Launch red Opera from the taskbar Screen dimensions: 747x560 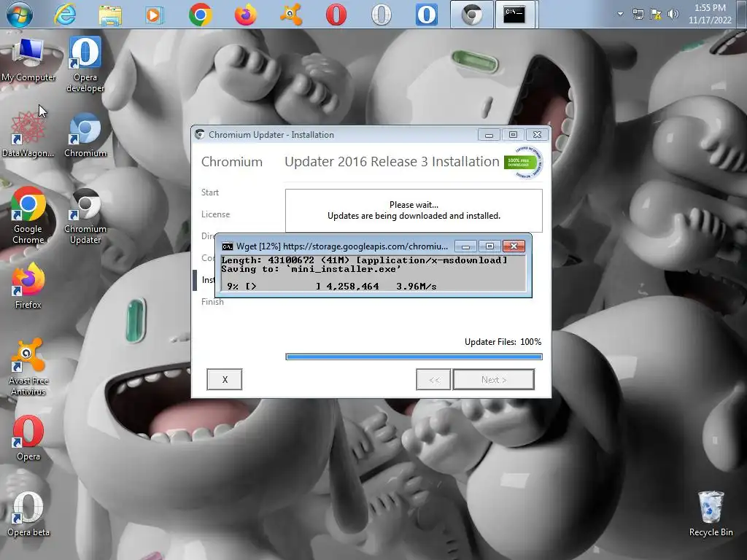[336, 15]
